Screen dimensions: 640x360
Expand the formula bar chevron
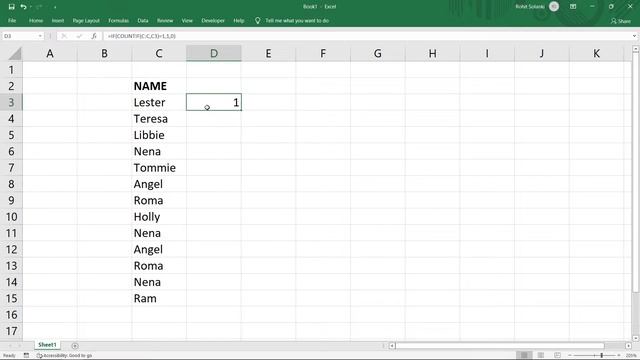[634, 36]
